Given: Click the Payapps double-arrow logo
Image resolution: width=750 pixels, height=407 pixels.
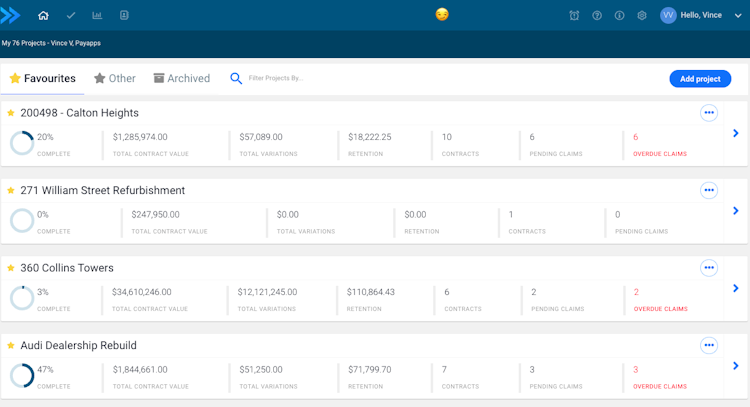Looking at the screenshot, I should click(x=11, y=15).
